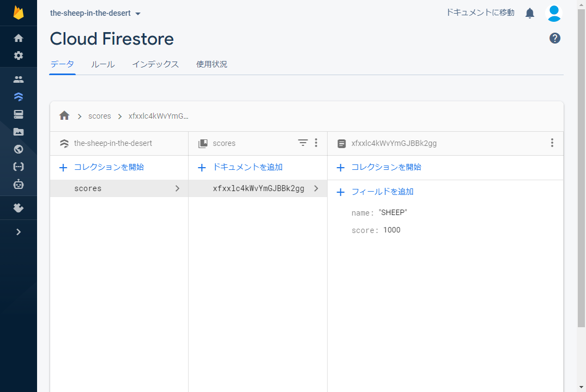Open Hosting globe icon in sidebar
The height and width of the screenshot is (392, 586).
click(x=19, y=149)
